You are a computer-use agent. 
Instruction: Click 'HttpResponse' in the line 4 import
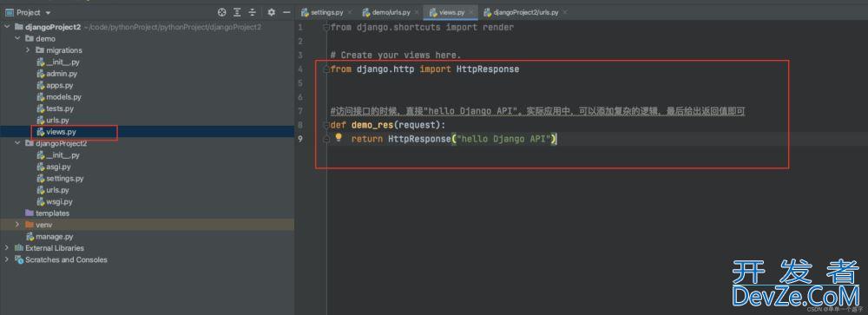click(x=488, y=69)
